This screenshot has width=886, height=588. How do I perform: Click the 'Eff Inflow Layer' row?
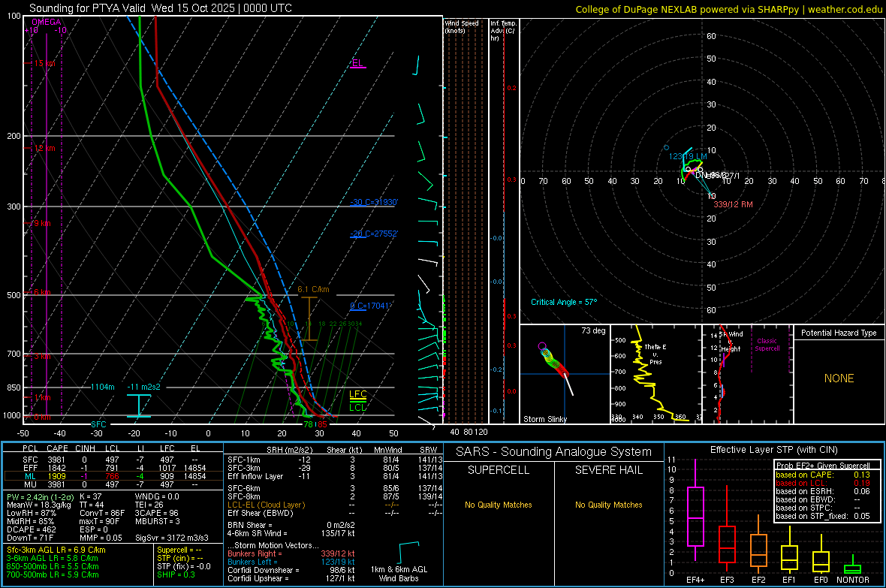point(335,476)
